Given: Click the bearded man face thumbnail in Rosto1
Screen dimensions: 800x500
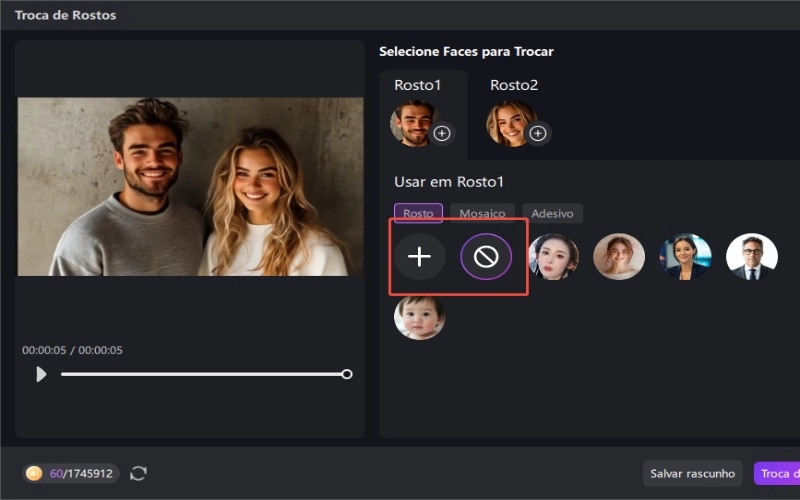Looking at the screenshot, I should click(x=413, y=124).
